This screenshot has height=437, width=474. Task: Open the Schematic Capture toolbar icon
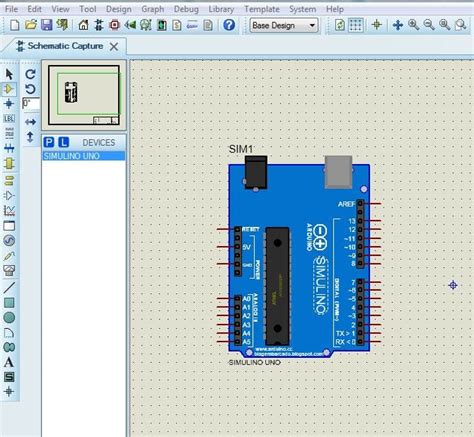tap(99, 25)
